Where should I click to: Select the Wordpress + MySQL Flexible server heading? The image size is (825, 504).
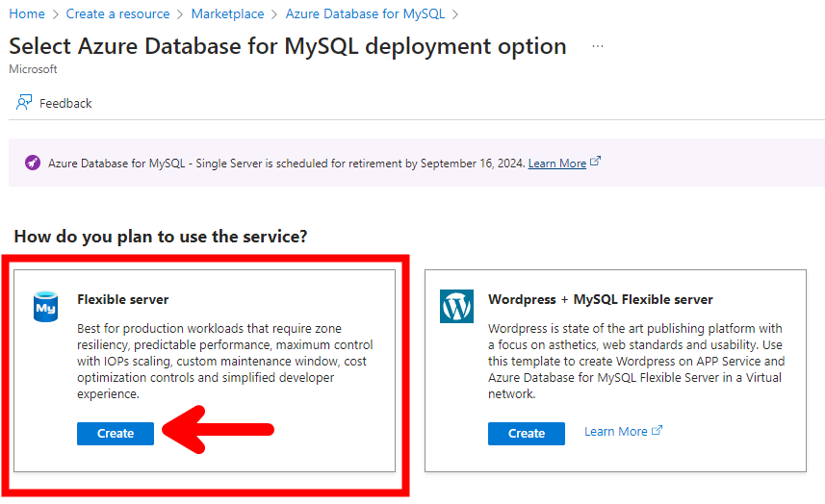click(x=601, y=299)
